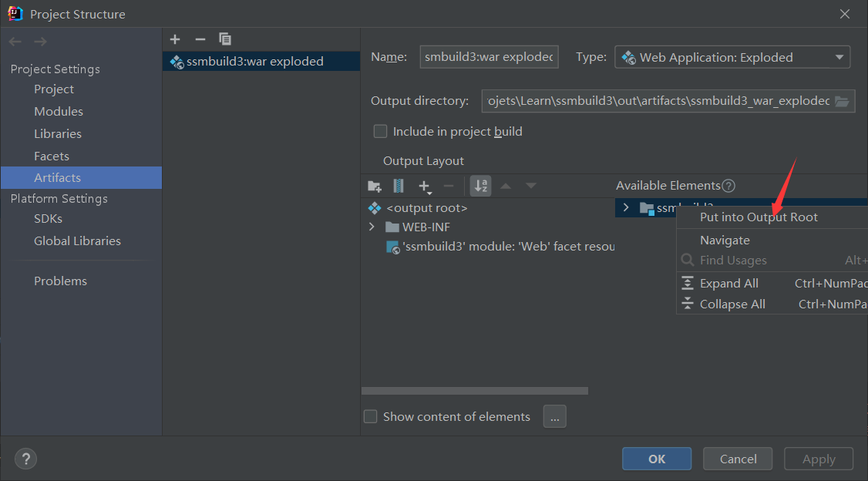
Task: Toggle the alphabetical sort elements button
Action: coord(481,186)
